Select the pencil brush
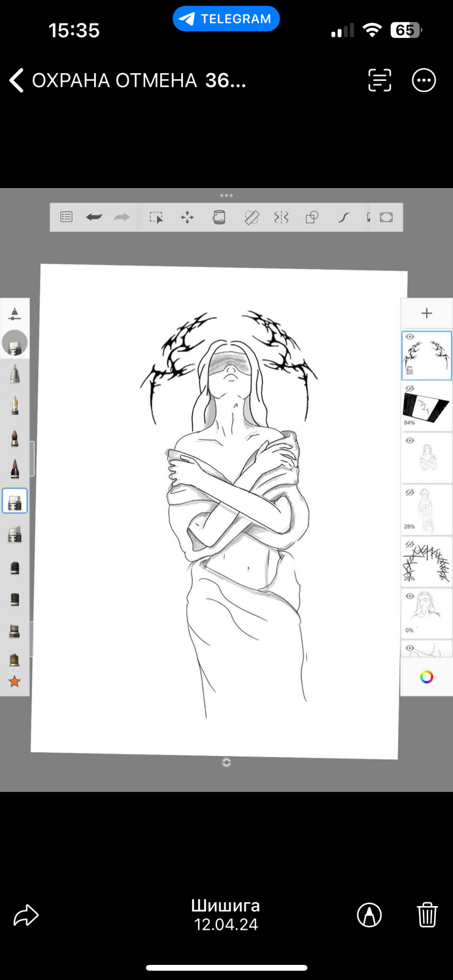Image resolution: width=453 pixels, height=980 pixels. click(x=14, y=374)
